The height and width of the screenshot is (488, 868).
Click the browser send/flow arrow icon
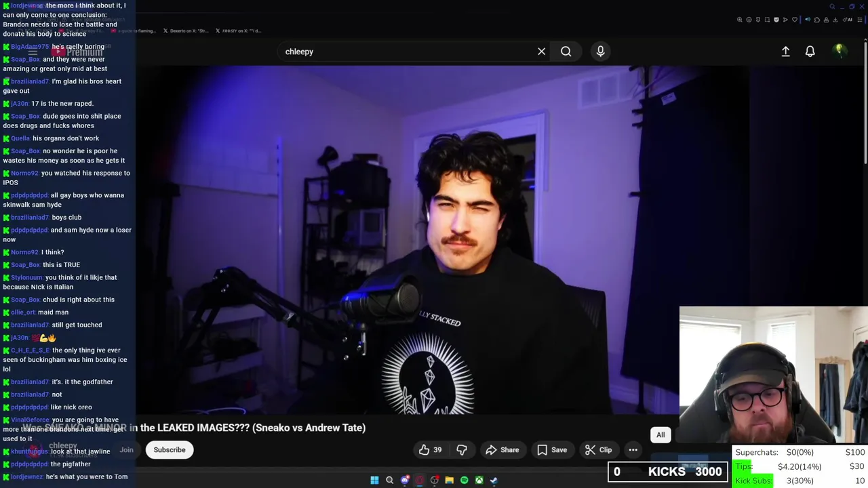point(785,20)
